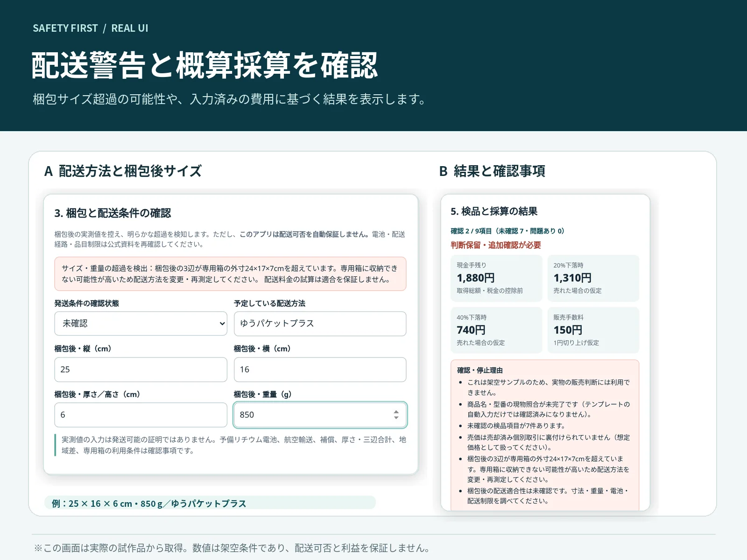Click the SAFETY FIRST / REAL UI label
The image size is (747, 560).
pos(91,28)
